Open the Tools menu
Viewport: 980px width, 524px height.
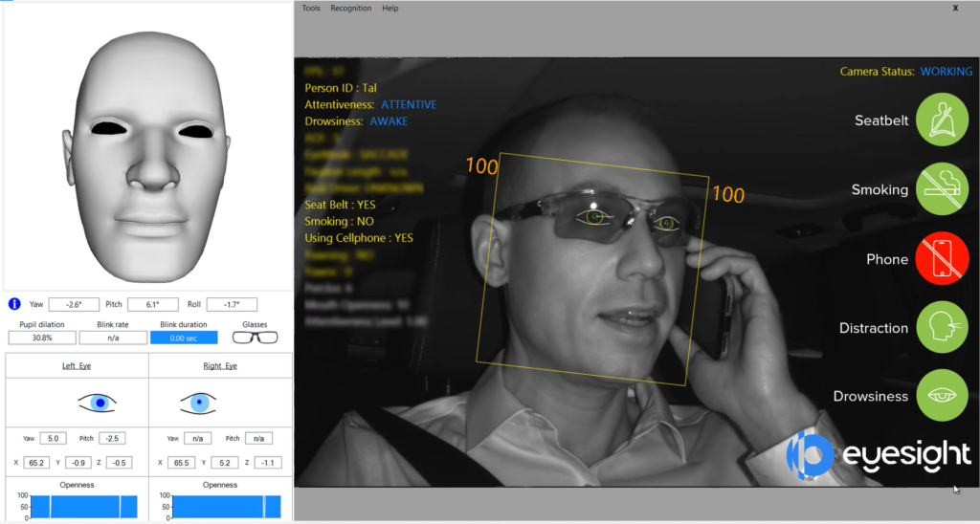pos(311,9)
